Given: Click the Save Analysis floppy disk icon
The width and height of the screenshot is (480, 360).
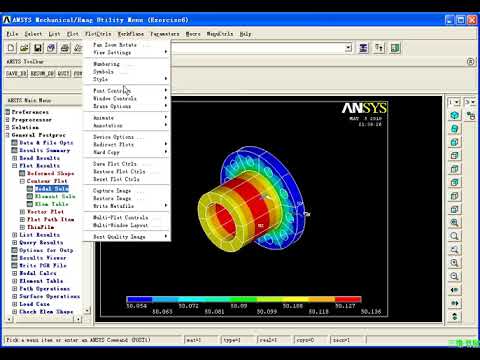Looking at the screenshot, I should pos(38,48).
